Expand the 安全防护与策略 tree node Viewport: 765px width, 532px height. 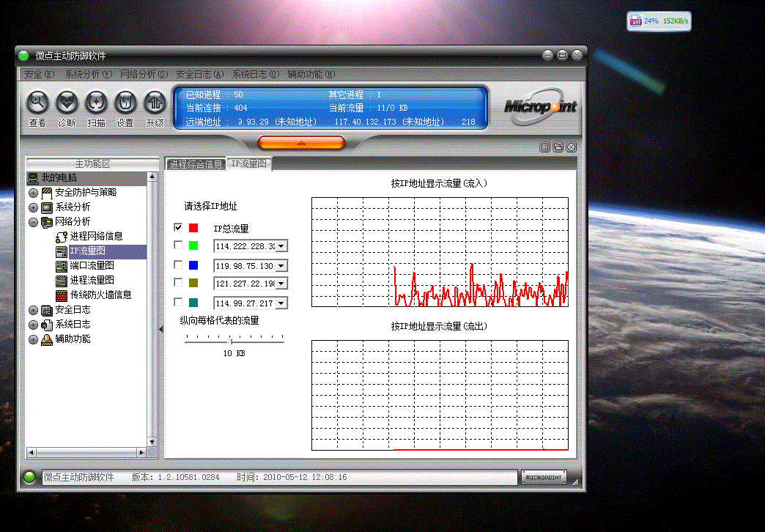click(x=33, y=193)
